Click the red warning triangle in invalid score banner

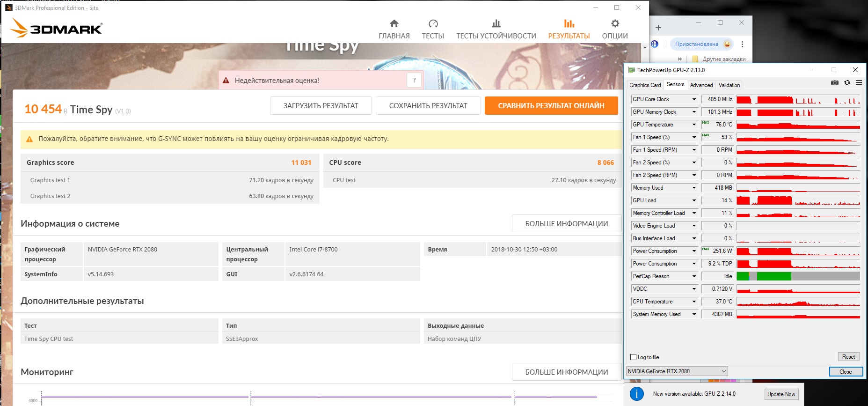(226, 81)
